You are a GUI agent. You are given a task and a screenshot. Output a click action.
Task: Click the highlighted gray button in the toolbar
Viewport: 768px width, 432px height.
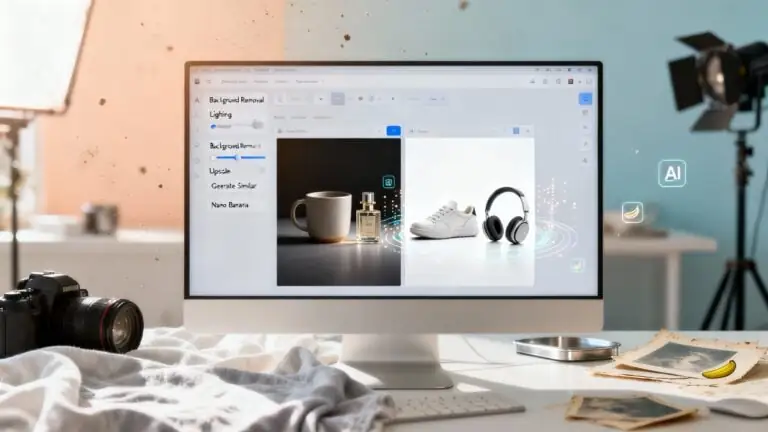click(337, 98)
